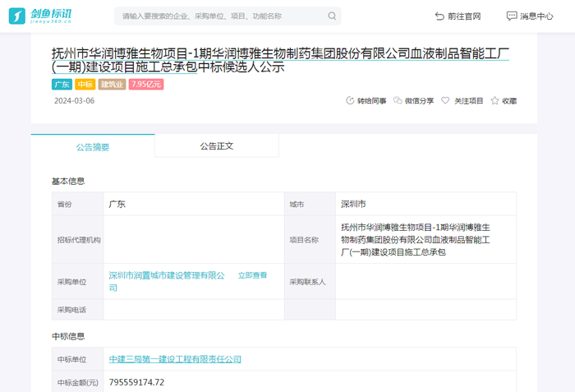The image size is (575, 392).
Task: Click the 中标金额(元) label cell
Action: tap(78, 382)
